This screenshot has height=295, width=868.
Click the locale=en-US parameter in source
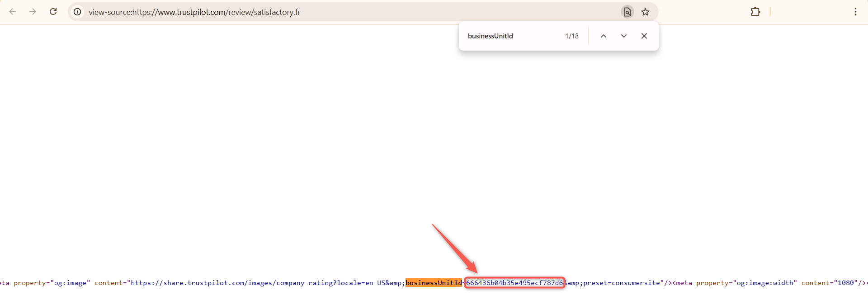click(x=361, y=283)
